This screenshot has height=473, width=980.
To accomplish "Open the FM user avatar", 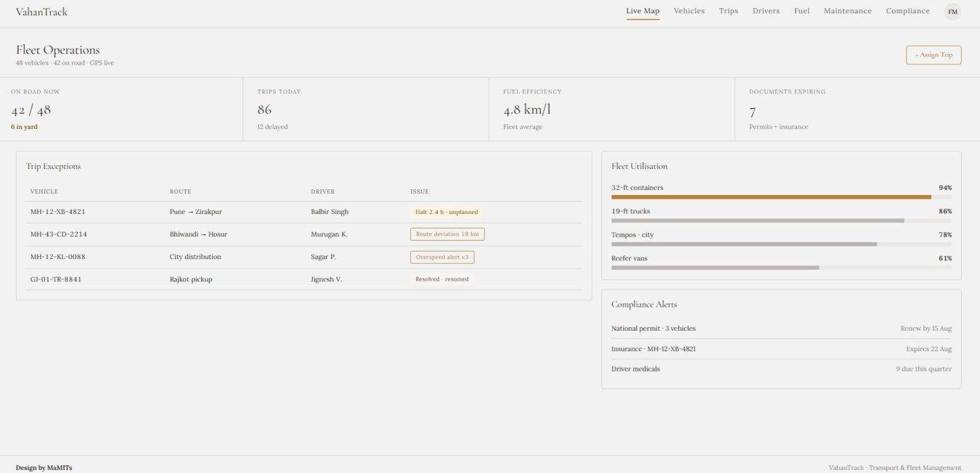I will (952, 12).
